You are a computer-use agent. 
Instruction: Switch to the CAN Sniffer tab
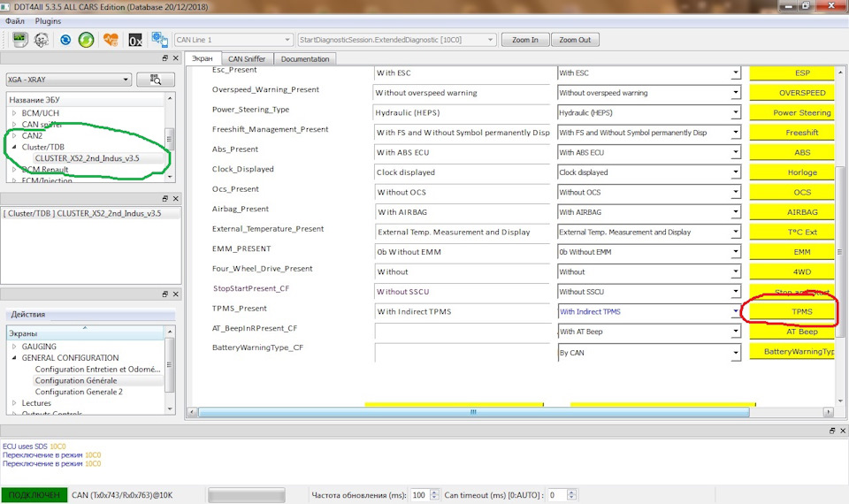[x=247, y=58]
